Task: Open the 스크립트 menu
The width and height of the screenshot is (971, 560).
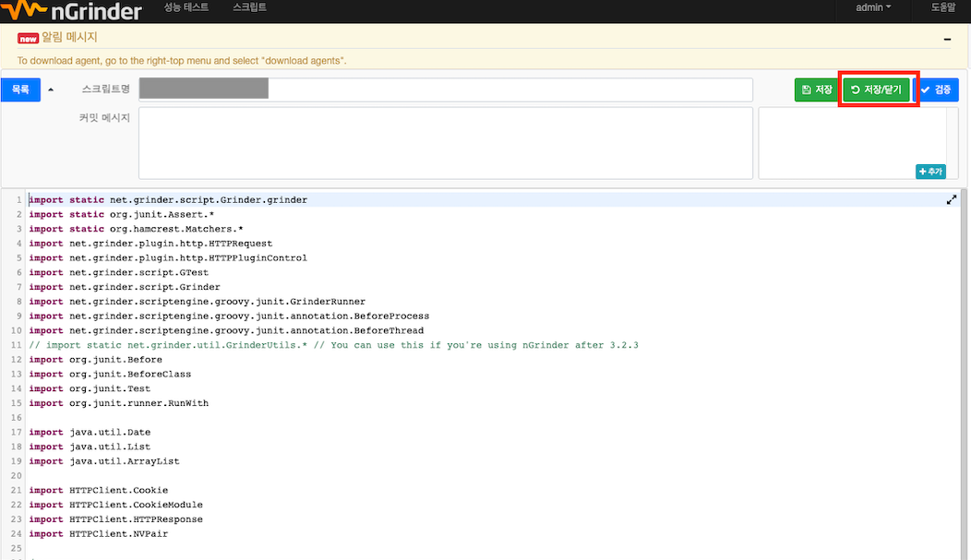Action: pyautogui.click(x=249, y=7)
